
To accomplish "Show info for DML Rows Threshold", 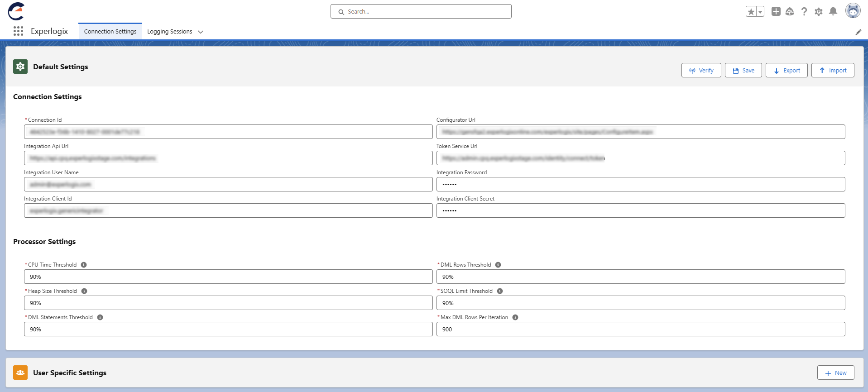I will 498,265.
